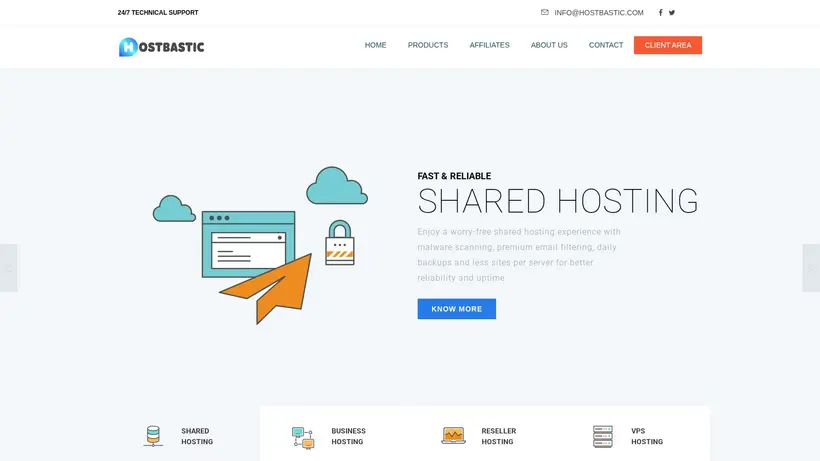Select the VPS Hosting label
Viewport: 820px width, 461px height.
pyautogui.click(x=647, y=436)
